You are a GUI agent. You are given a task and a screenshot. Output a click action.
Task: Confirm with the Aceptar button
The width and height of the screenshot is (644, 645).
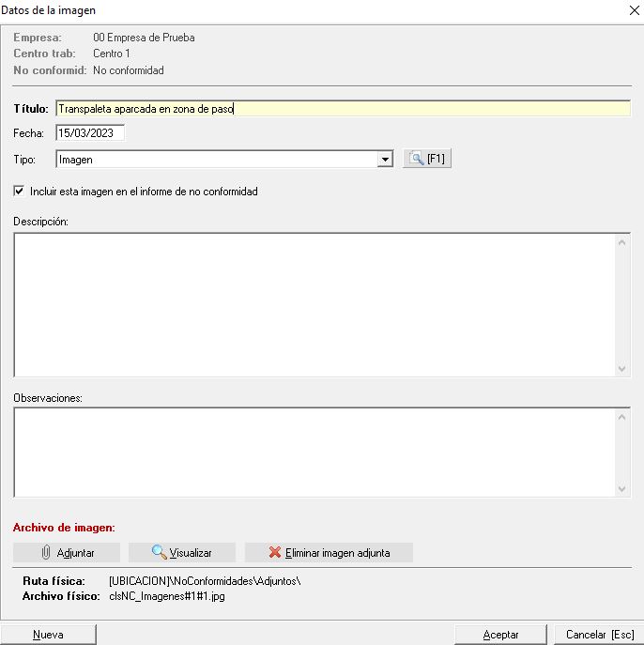point(500,635)
